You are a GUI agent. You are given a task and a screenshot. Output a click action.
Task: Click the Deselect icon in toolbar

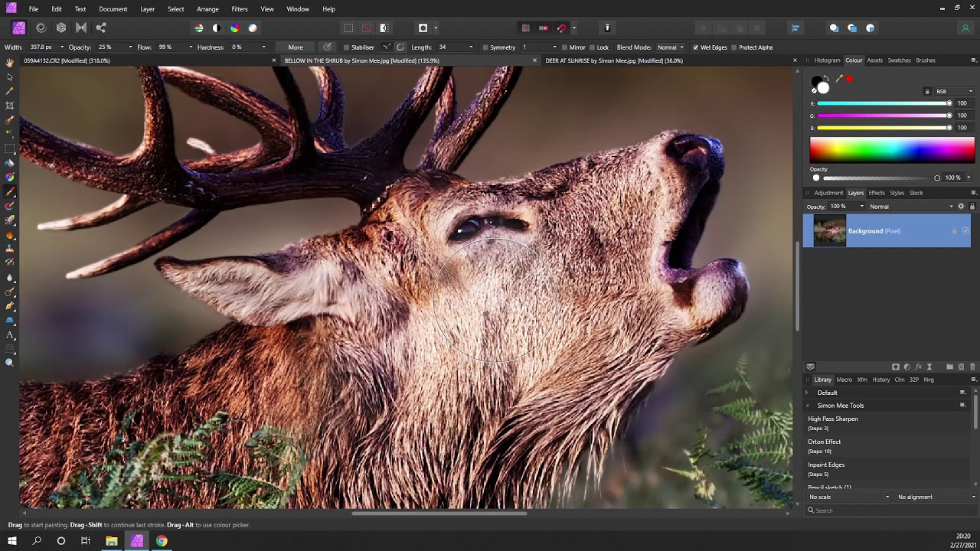coord(366,28)
